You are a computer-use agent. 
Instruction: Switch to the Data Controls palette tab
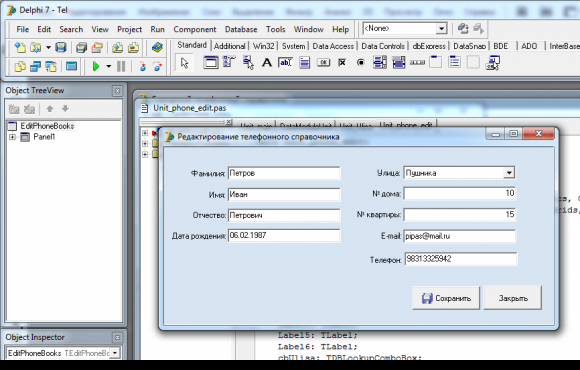click(x=383, y=46)
